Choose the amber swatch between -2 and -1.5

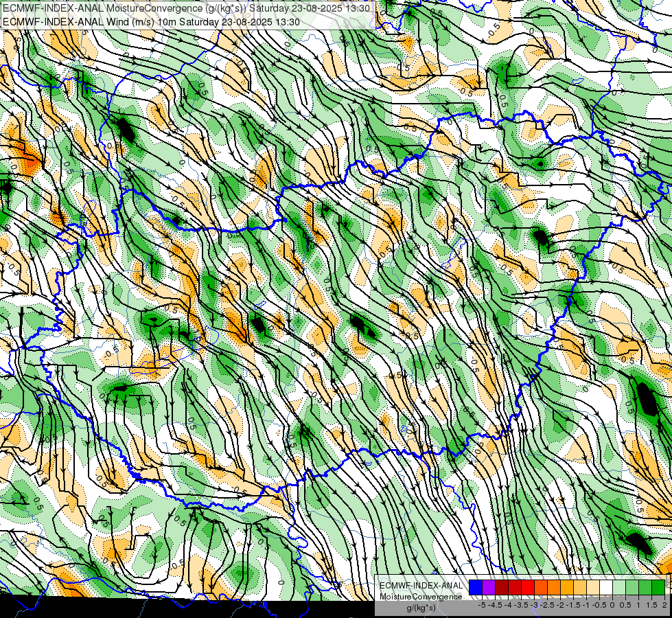point(567,588)
